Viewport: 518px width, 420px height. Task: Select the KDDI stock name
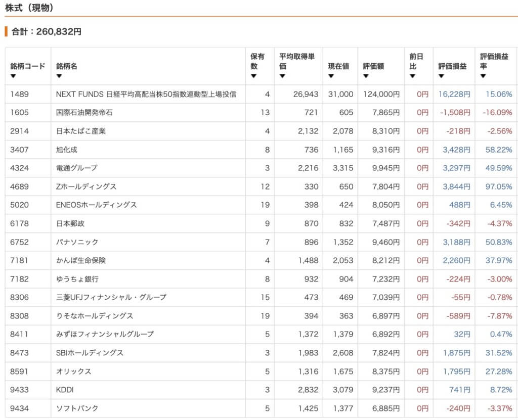click(x=65, y=390)
